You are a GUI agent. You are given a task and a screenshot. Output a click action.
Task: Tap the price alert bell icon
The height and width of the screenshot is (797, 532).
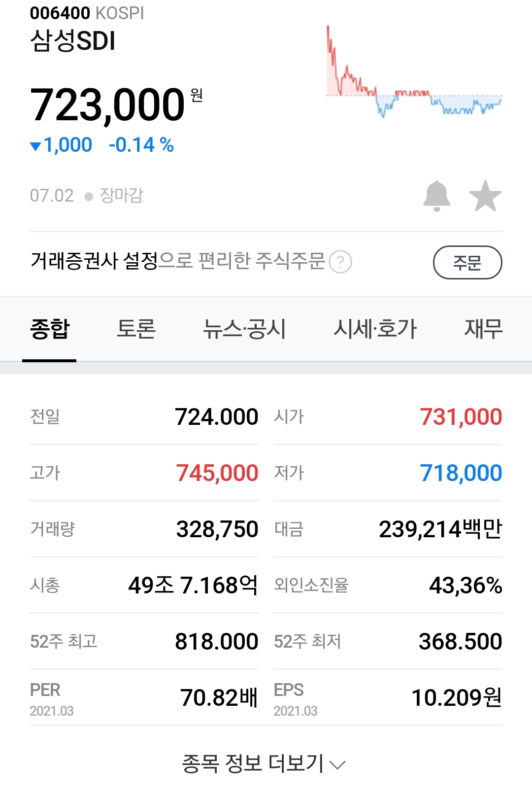[436, 196]
